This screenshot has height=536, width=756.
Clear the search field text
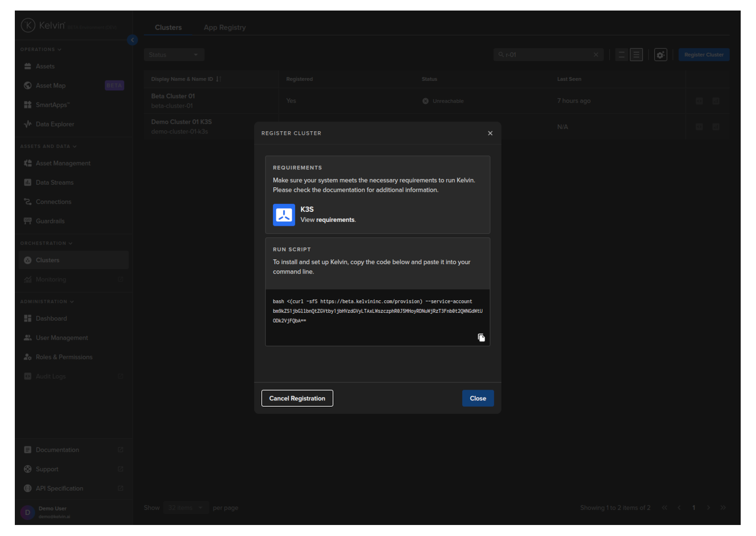(x=596, y=55)
